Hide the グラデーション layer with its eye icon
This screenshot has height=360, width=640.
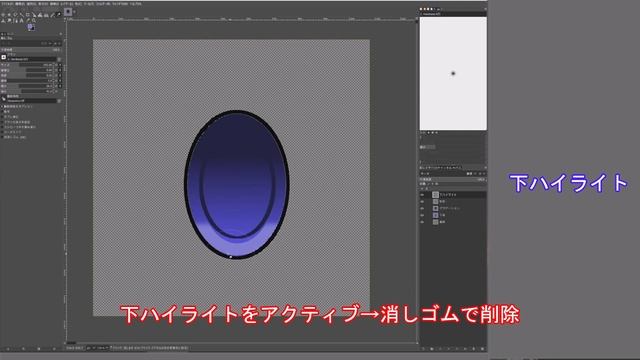pos(422,208)
